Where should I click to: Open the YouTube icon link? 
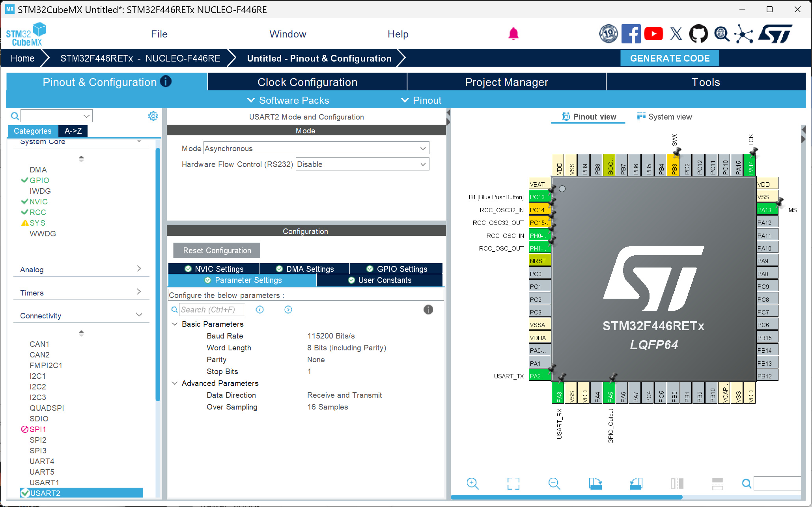pyautogui.click(x=653, y=34)
